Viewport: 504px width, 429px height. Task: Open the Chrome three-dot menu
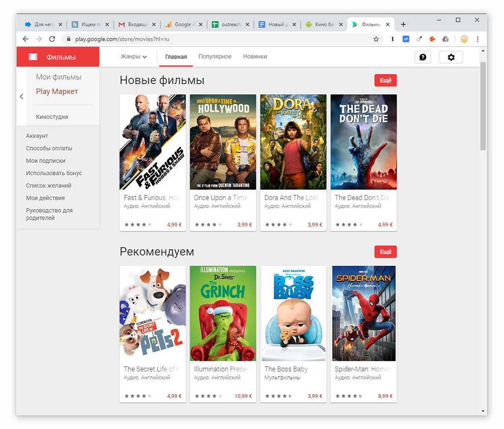pos(477,39)
